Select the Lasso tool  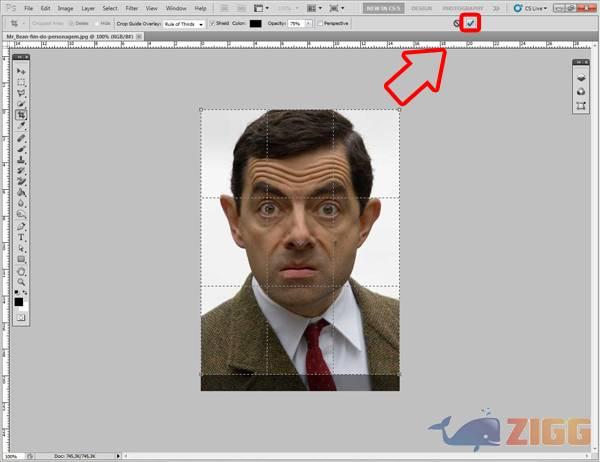click(21, 93)
